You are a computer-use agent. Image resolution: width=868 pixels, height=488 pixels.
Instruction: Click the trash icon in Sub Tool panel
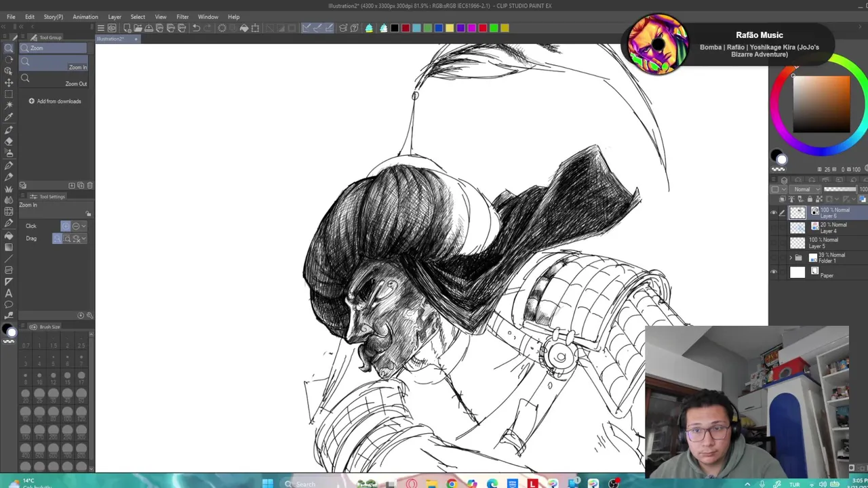coord(90,185)
